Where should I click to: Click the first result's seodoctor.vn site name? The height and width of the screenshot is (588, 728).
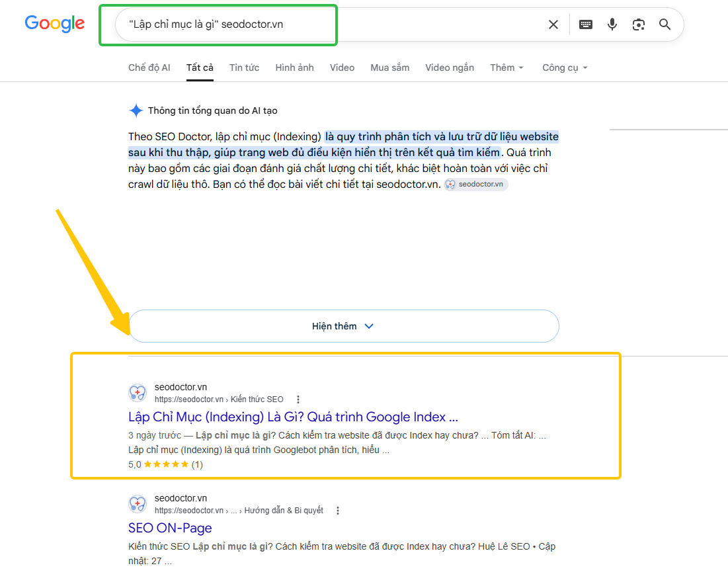(x=181, y=387)
